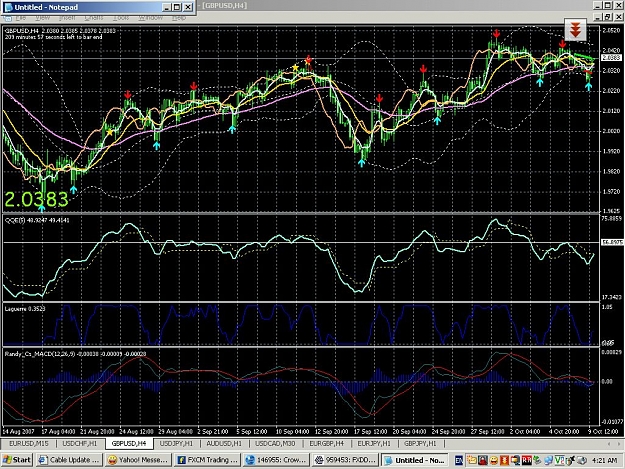This screenshot has height=469, width=625.
Task: Open the AUDUSD,H1 chart tab
Action: 224,443
